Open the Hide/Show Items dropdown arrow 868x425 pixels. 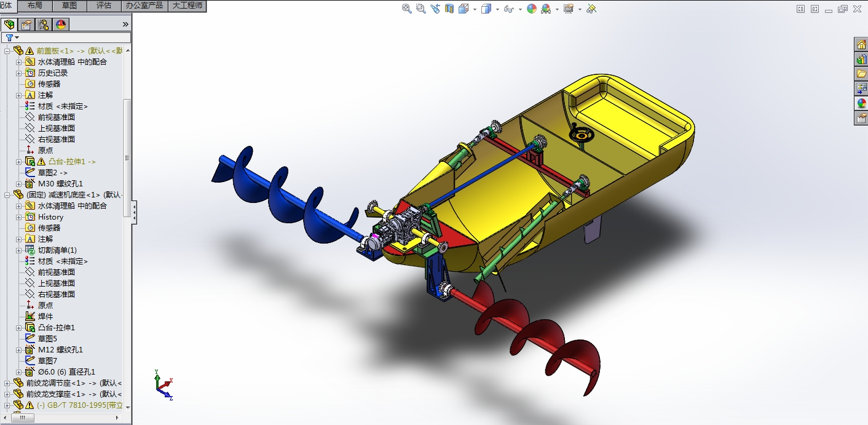tap(520, 9)
